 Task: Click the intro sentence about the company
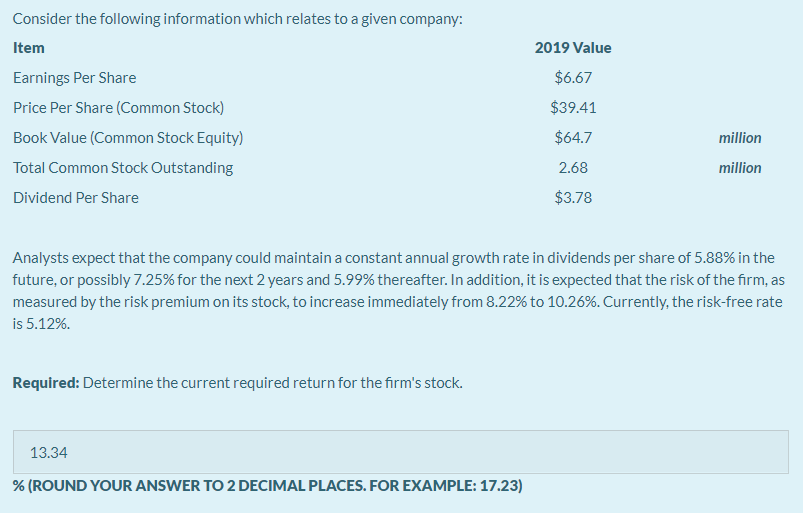point(238,19)
